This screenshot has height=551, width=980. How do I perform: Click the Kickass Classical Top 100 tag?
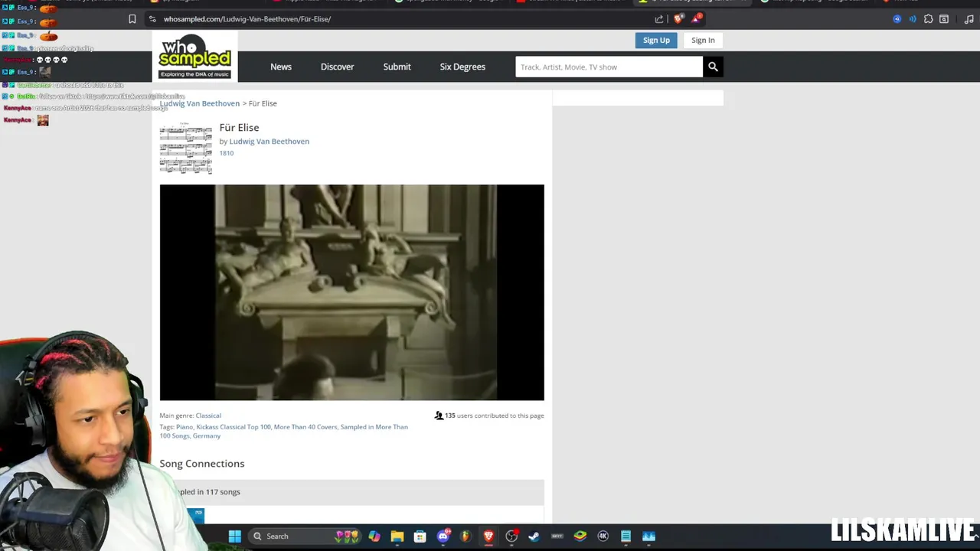[x=234, y=427]
